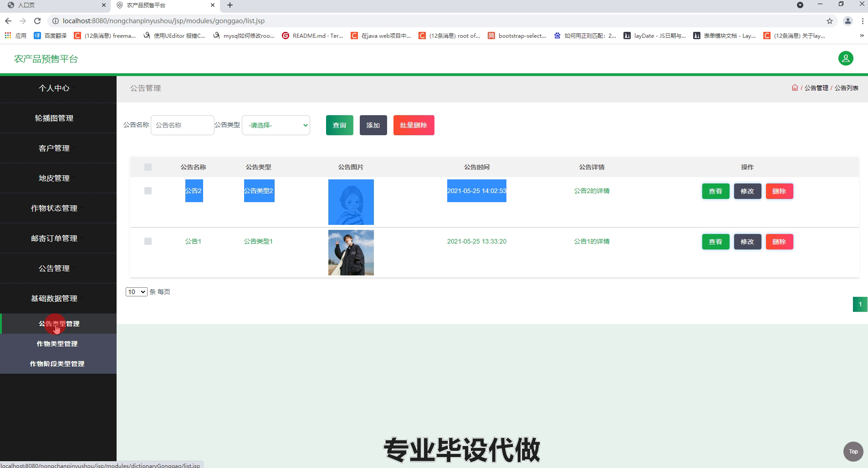This screenshot has height=468, width=868.
Task: Open 公告类型管理 submenu item
Action: pyautogui.click(x=58, y=324)
